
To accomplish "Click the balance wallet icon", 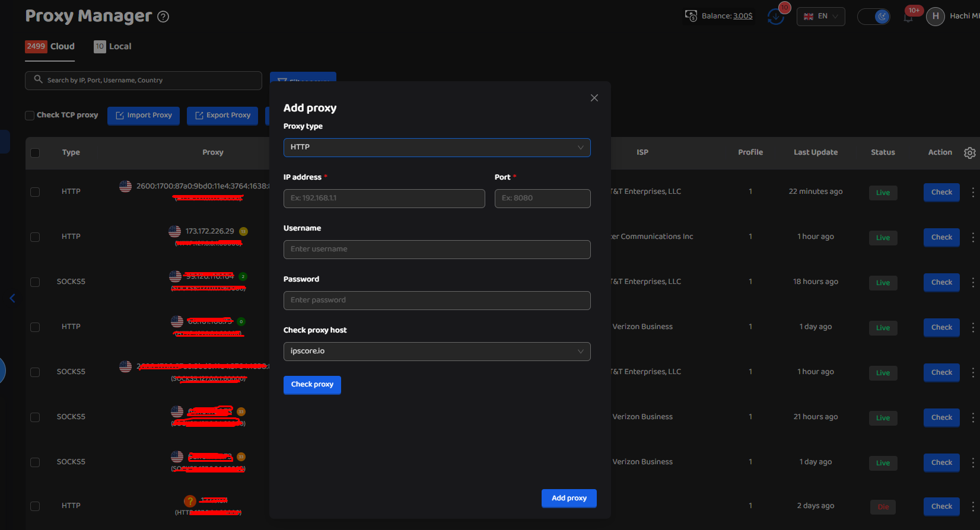I will (x=691, y=16).
